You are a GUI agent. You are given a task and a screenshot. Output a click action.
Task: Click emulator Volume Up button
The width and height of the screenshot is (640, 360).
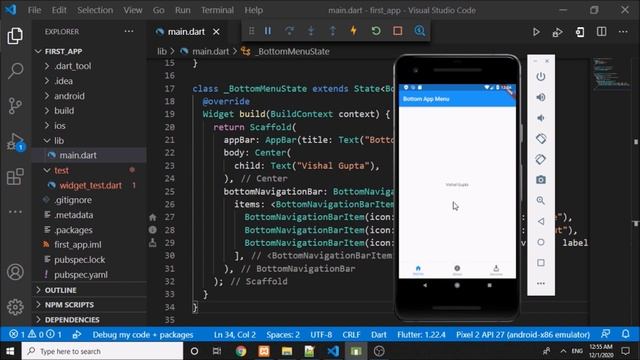[541, 97]
